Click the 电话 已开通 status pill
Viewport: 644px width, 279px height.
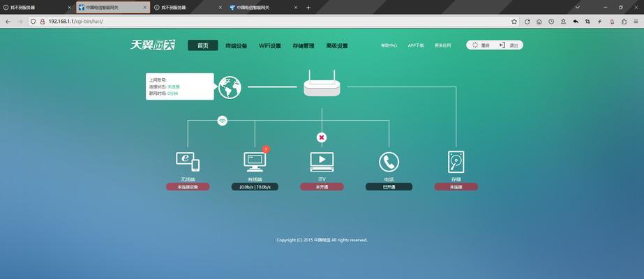[x=389, y=187]
